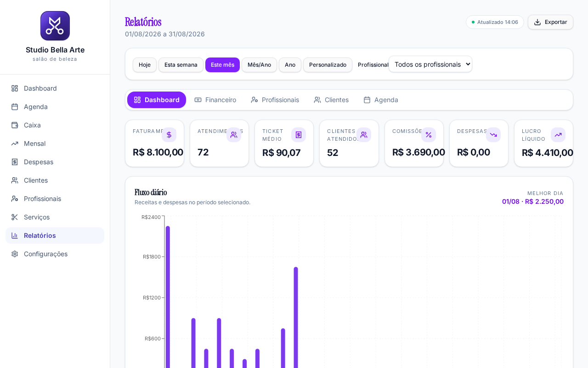Go to Despesas in the sidebar
The height and width of the screenshot is (368, 588).
coord(55,162)
